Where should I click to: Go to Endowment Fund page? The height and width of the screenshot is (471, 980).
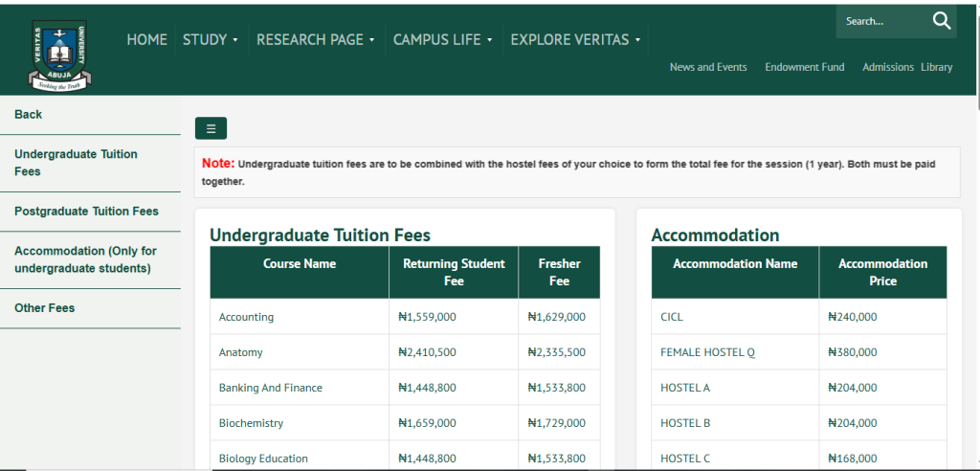point(804,67)
